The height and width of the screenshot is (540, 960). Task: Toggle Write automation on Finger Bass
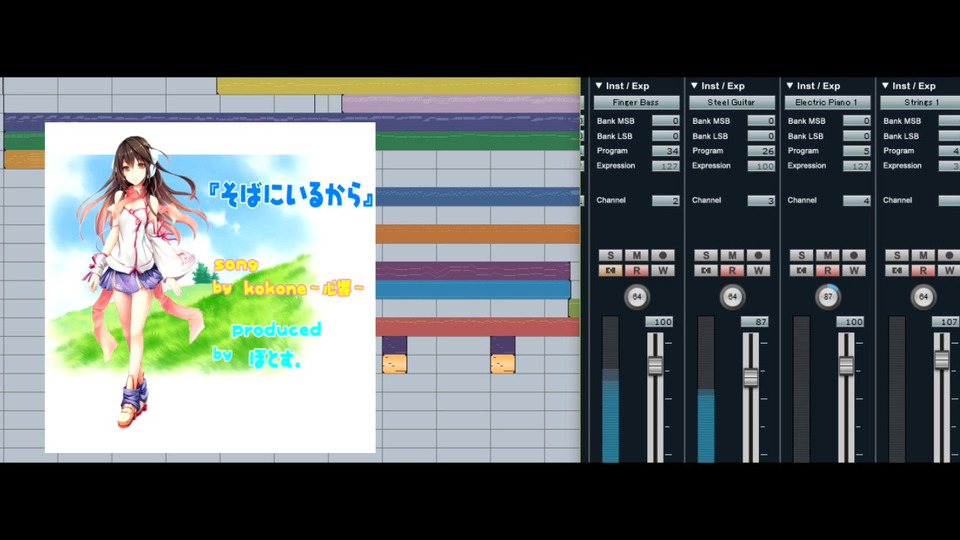[662, 271]
